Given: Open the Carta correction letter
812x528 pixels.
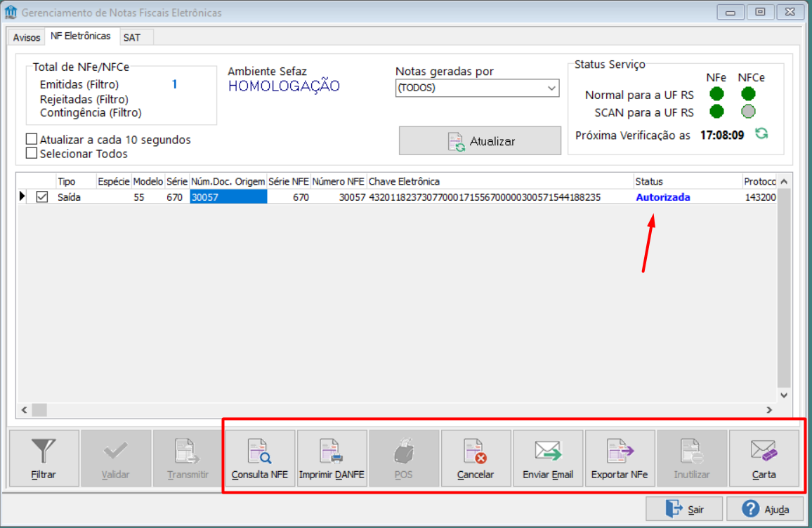Looking at the screenshot, I should click(x=764, y=458).
